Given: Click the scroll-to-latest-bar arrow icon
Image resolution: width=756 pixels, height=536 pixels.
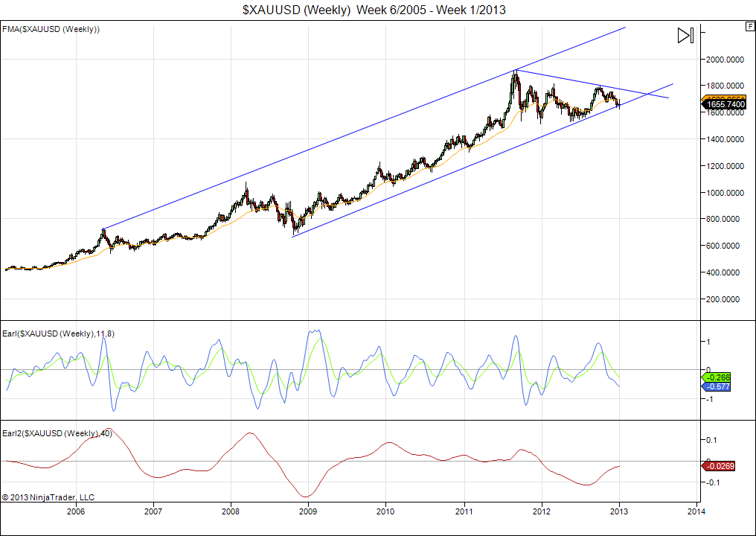Looking at the screenshot, I should coord(685,35).
